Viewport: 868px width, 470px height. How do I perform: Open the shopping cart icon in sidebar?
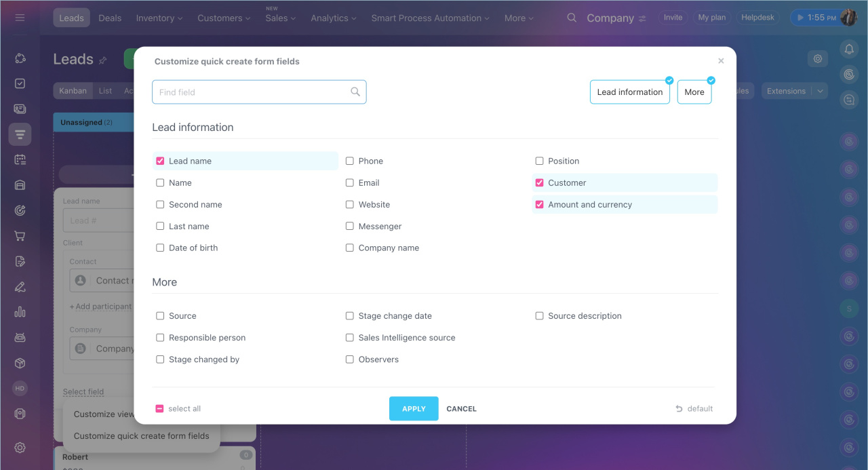point(20,236)
